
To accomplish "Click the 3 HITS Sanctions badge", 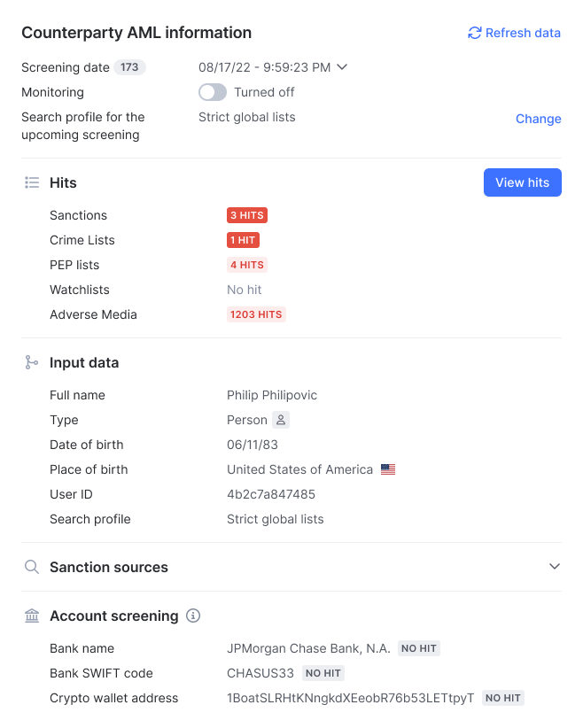I will click(247, 215).
